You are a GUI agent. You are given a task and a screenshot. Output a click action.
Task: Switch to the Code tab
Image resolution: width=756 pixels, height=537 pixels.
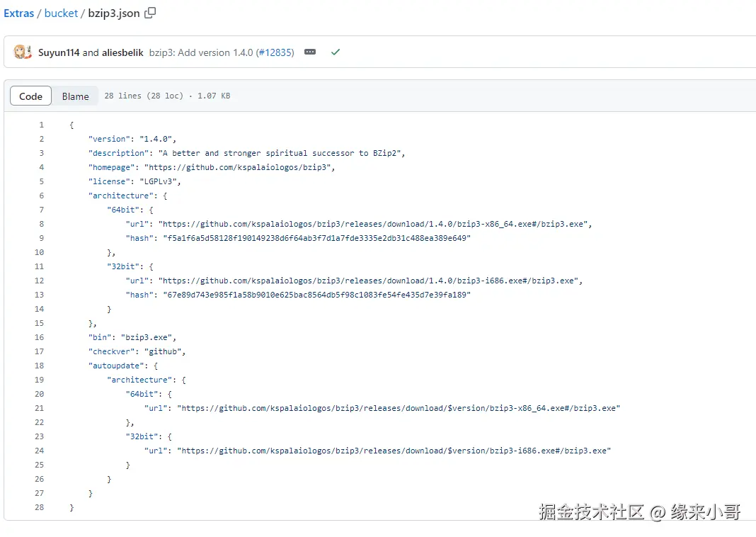[31, 96]
